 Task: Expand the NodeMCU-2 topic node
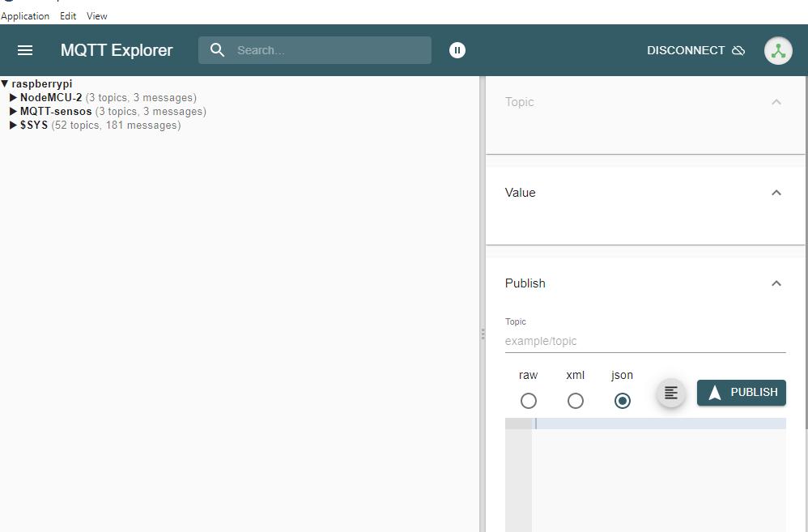14,97
